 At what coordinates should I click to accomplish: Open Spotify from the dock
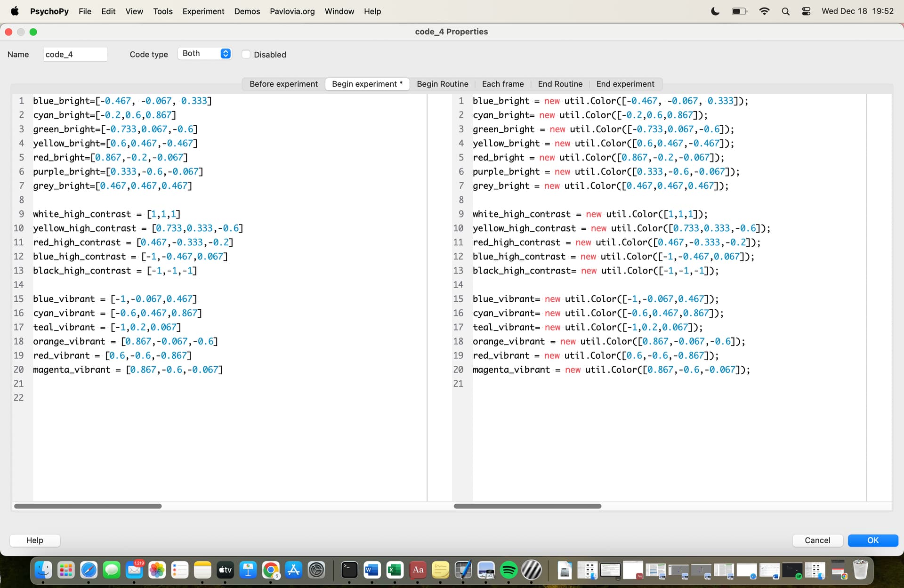(508, 570)
